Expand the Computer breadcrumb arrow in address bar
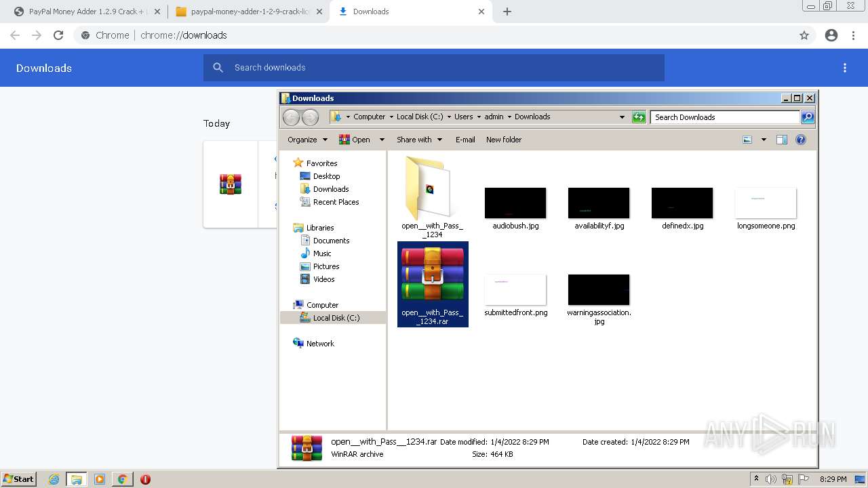 tap(391, 117)
